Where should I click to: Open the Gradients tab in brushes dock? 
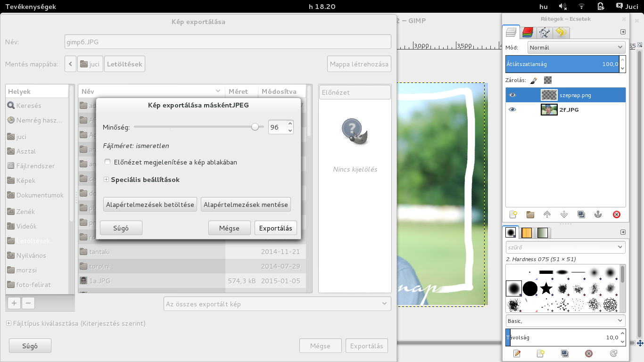[x=543, y=232]
